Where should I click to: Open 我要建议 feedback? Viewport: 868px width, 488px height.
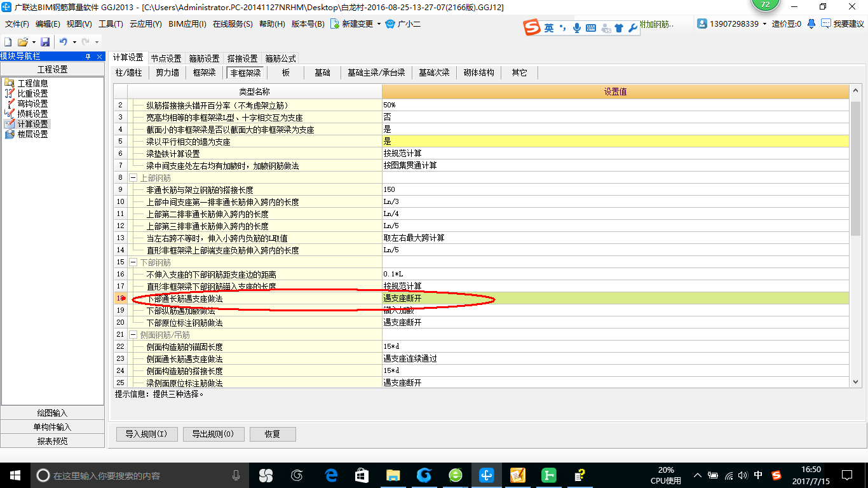click(843, 24)
